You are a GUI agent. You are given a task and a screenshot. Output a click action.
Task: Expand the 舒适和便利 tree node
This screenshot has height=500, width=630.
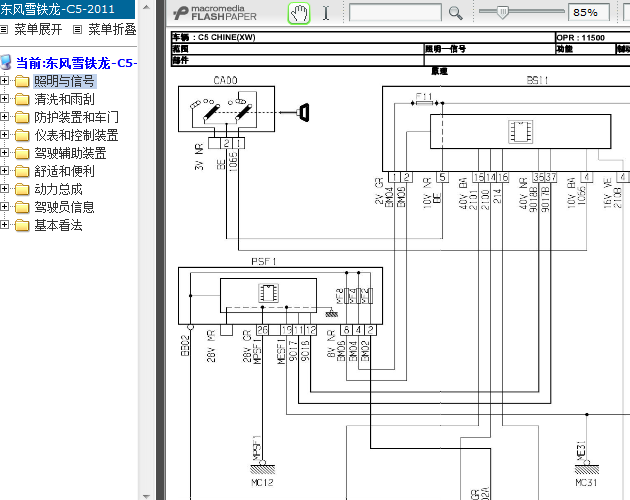[x=4, y=171]
